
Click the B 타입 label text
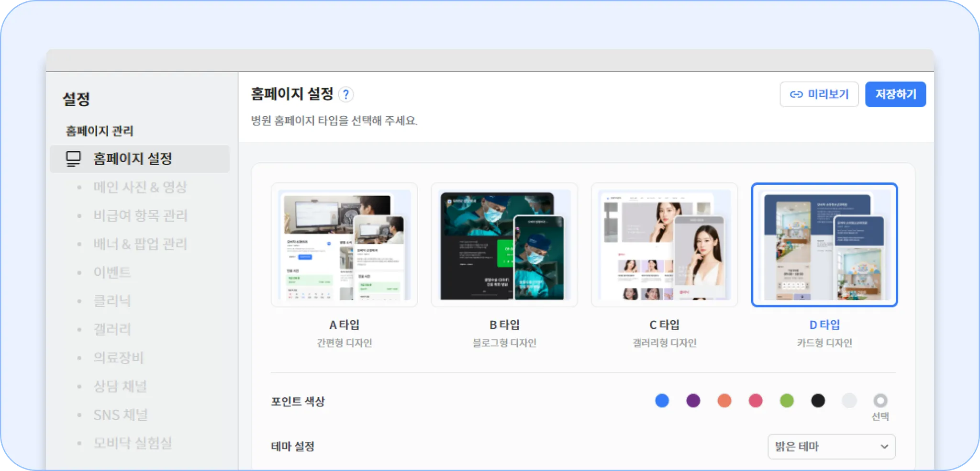[x=504, y=325]
